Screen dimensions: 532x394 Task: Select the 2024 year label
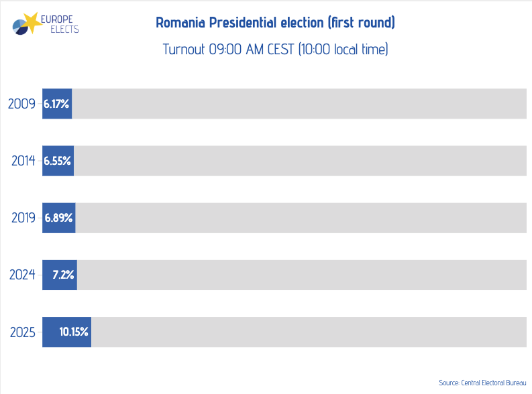21,275
